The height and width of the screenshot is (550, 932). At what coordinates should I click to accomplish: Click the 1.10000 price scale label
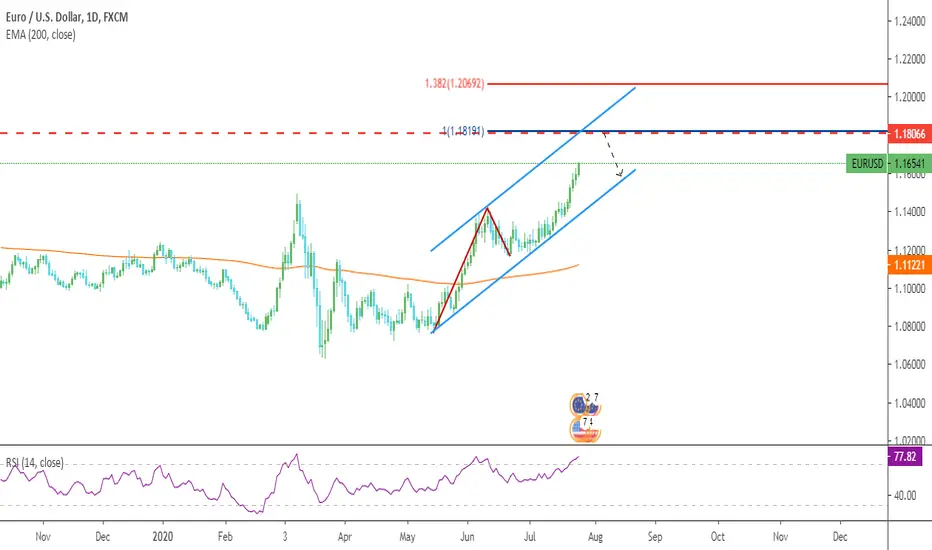click(x=910, y=288)
